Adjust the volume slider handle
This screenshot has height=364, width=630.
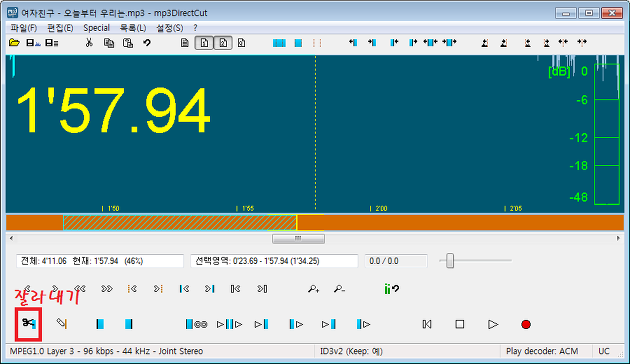tap(450, 260)
